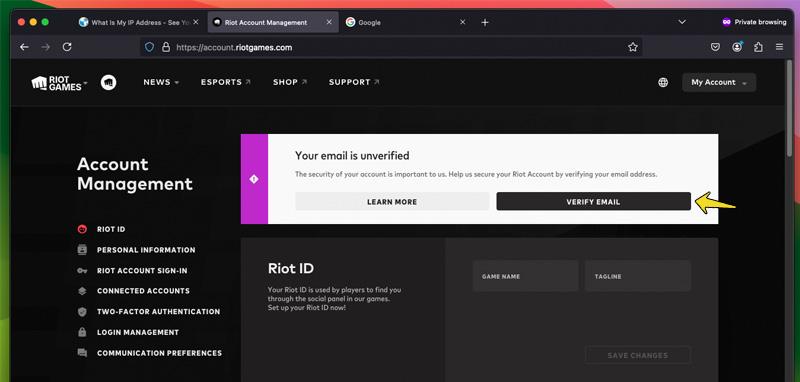The image size is (800, 382).
Task: Open the SUPPORT nav link
Action: [354, 82]
